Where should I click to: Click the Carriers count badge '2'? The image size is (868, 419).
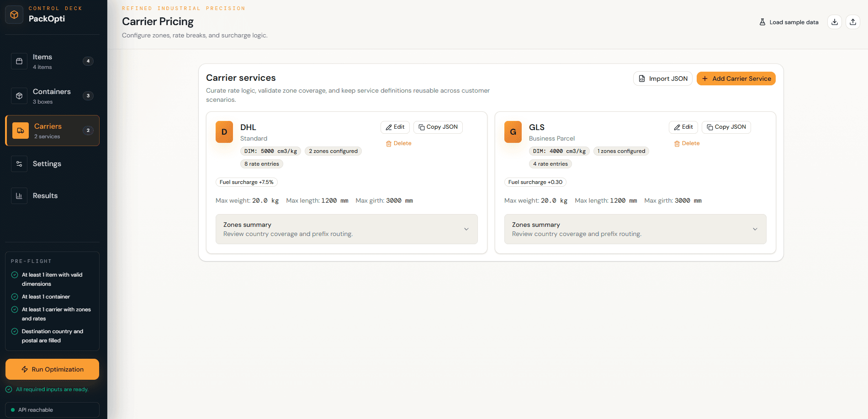pyautogui.click(x=88, y=131)
